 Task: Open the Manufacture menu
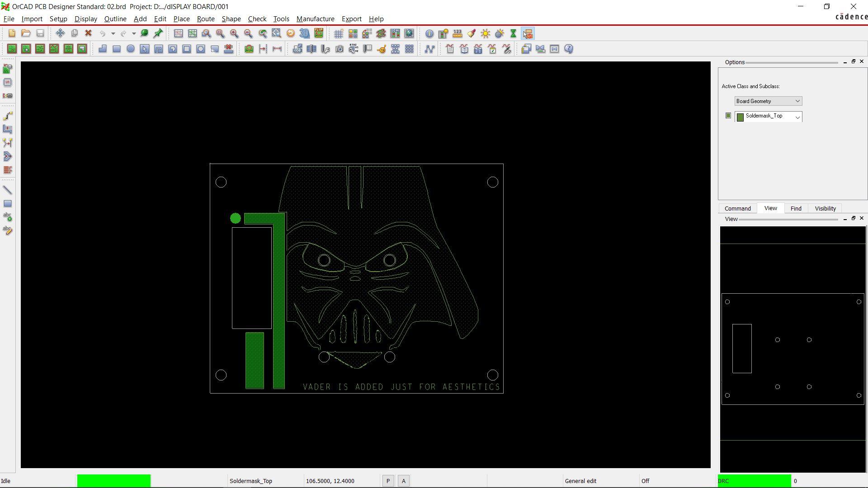[x=315, y=19]
